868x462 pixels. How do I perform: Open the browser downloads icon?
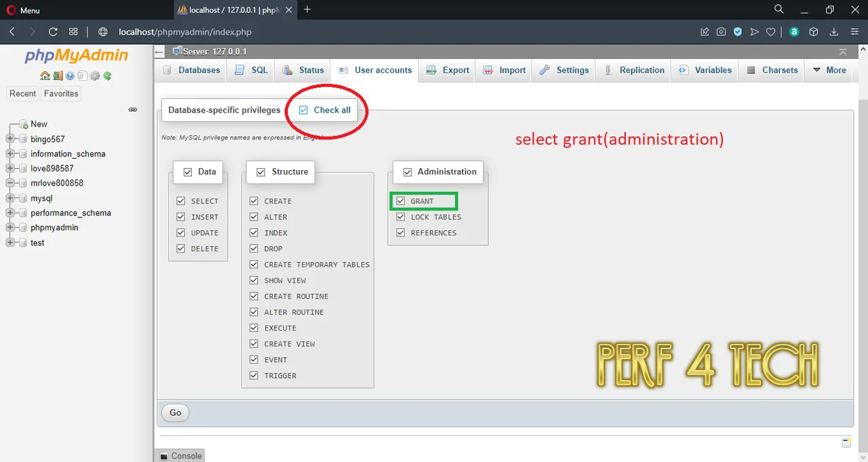(x=834, y=32)
